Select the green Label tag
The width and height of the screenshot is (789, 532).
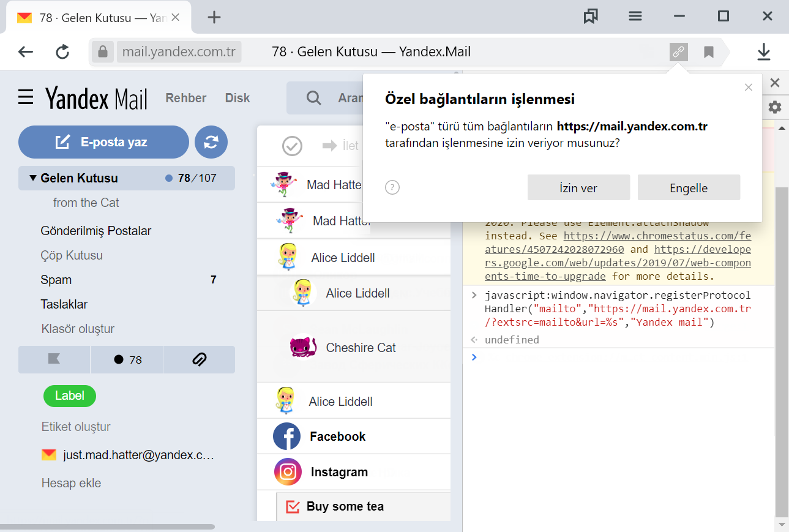point(70,395)
